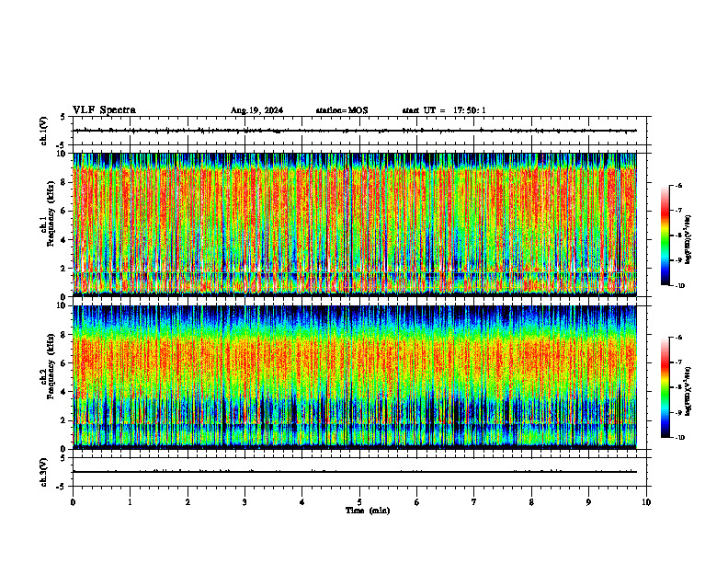Click the "-7" tick on ch.2 color bar
The width and height of the screenshot is (728, 563).
[x=678, y=362]
